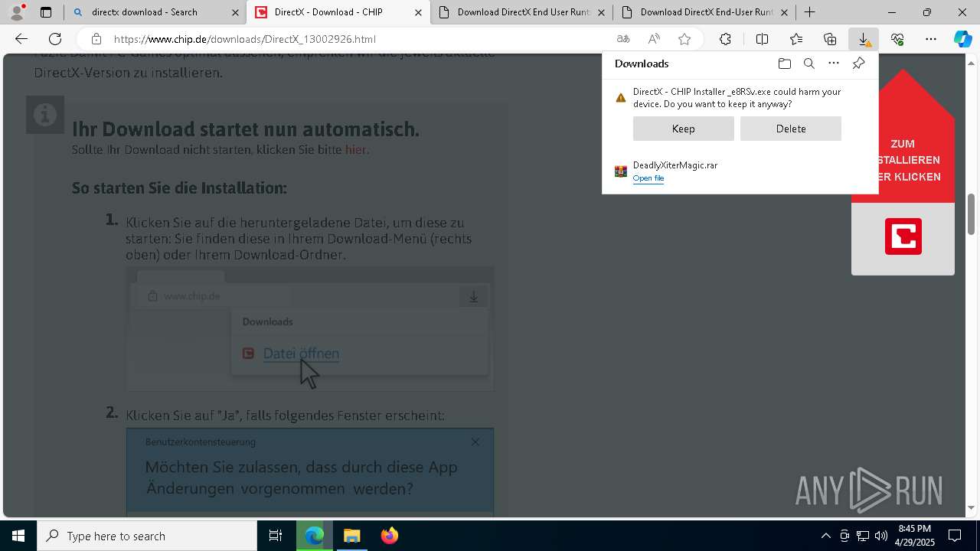
Task: Click the 'hier' download link
Action: [355, 150]
